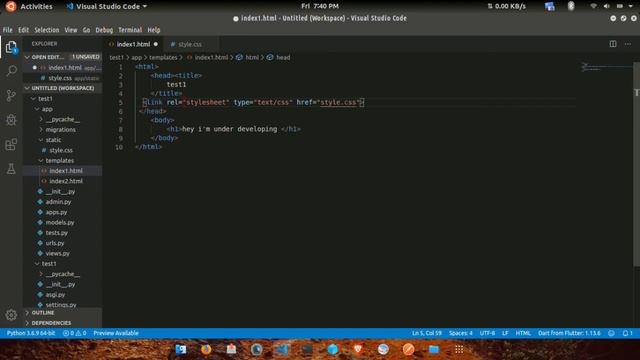This screenshot has height=360, width=640.
Task: Open the Explorer view in the activity bar
Action: (x=11, y=48)
